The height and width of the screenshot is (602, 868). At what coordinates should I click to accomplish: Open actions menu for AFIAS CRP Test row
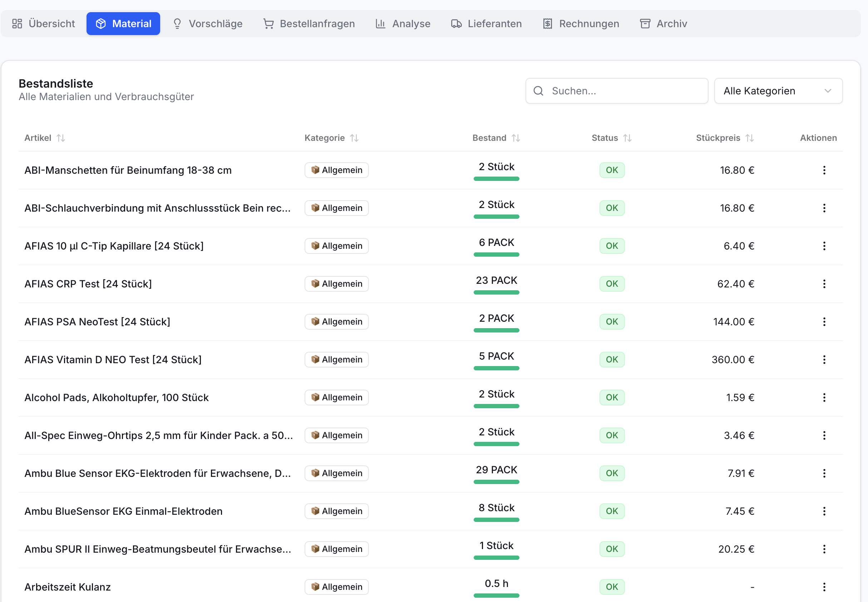tap(824, 283)
